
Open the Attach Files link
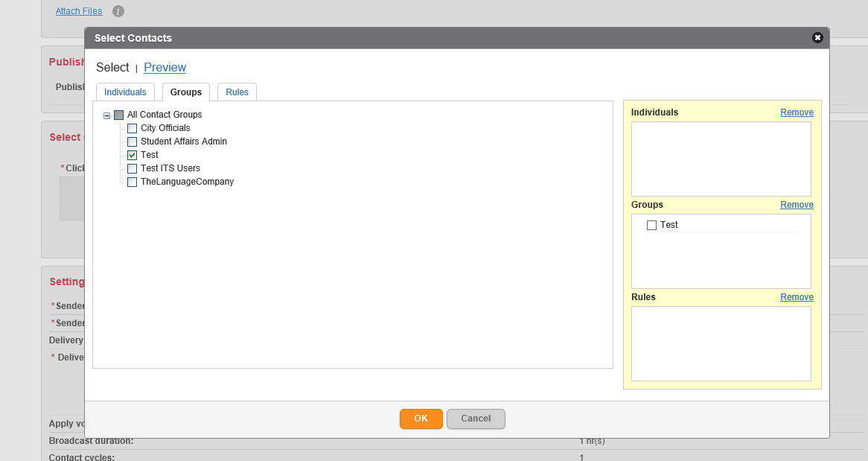click(79, 11)
